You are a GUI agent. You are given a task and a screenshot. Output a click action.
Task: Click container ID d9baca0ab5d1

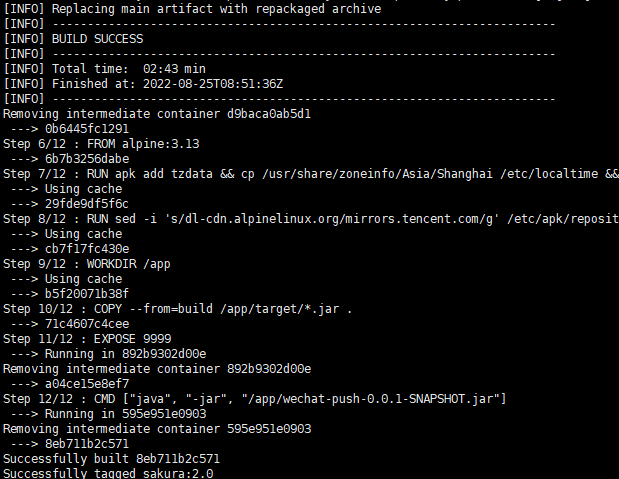269,114
